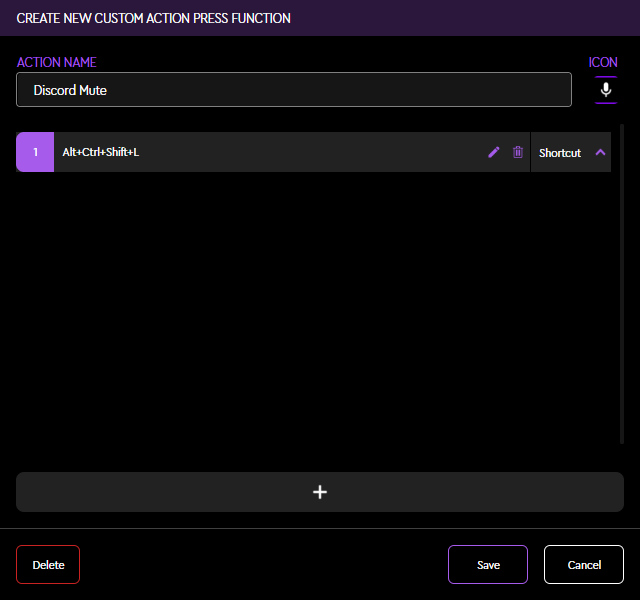Collapse the Shortcut type chevron
Image resolution: width=640 pixels, height=600 pixels.
pyautogui.click(x=600, y=152)
